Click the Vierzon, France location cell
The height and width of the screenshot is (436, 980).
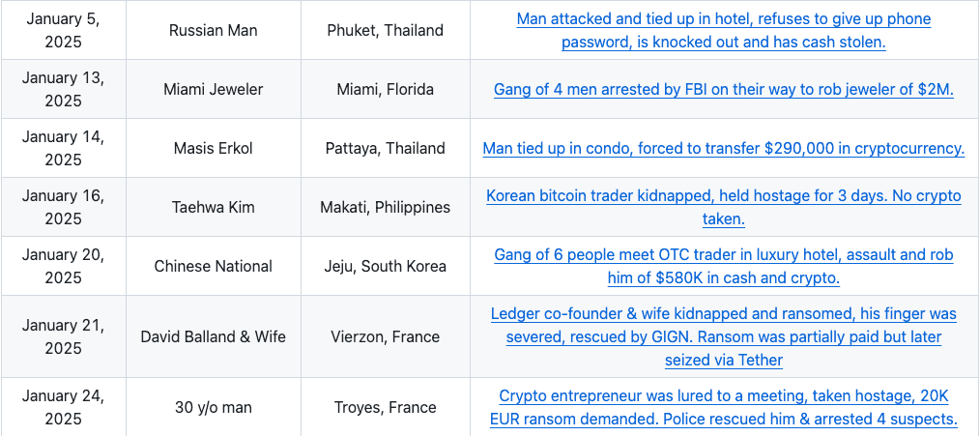pyautogui.click(x=386, y=336)
